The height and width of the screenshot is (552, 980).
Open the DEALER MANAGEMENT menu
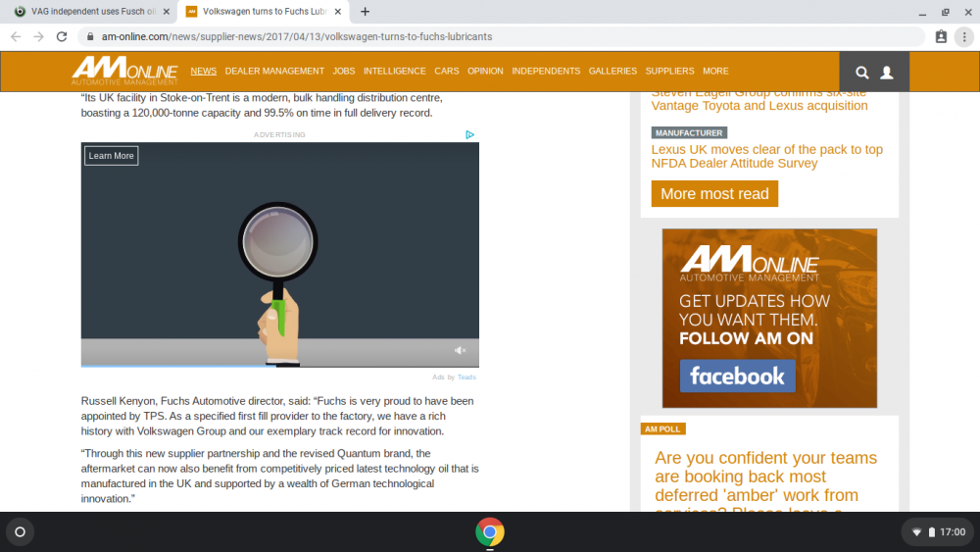coord(274,72)
